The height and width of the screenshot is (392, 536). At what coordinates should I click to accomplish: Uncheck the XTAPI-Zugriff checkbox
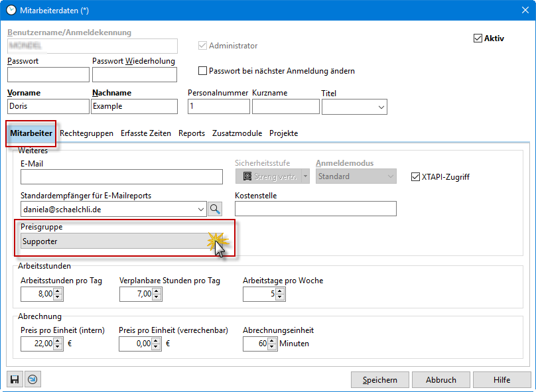coord(416,177)
